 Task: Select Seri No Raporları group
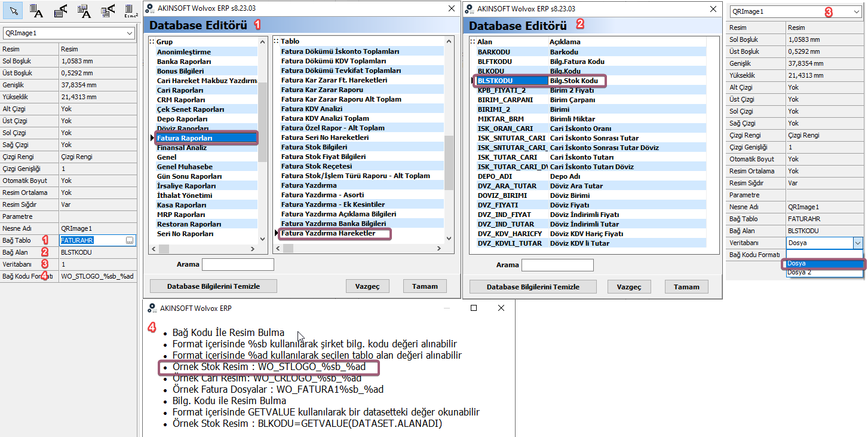tap(206, 234)
